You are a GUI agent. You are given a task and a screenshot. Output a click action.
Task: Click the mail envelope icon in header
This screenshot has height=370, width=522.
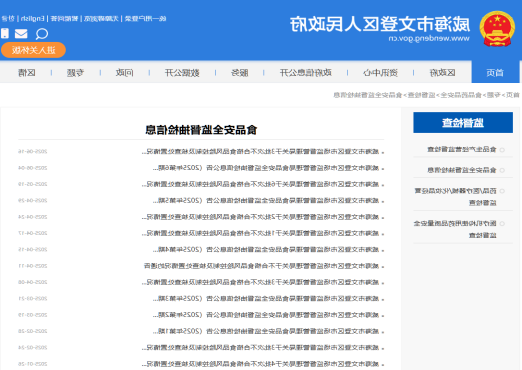click(x=21, y=34)
